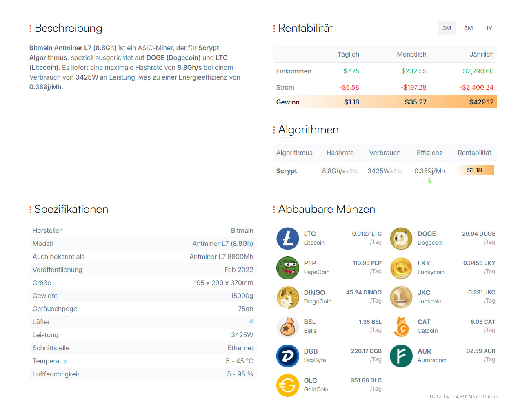Viewport: 529px width, 420px height.
Task: Click the Luftfeuchtigkeit 5 - 95 % value
Action: 240,374
